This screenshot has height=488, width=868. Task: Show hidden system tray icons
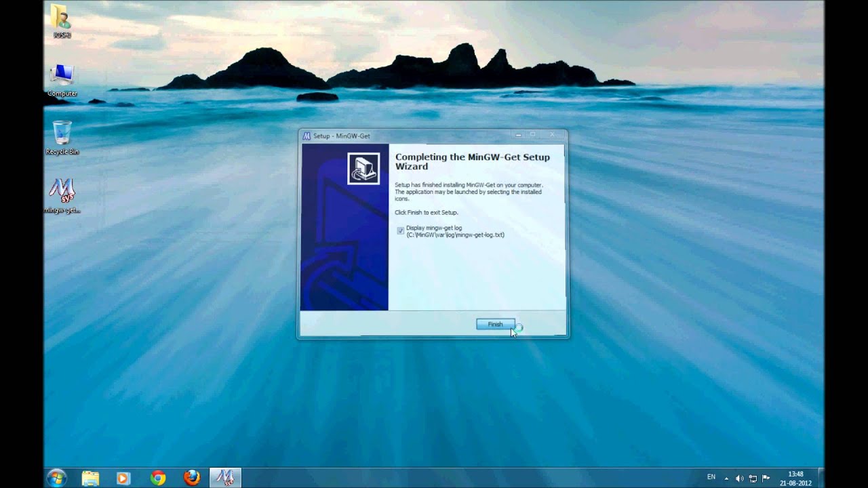(726, 478)
